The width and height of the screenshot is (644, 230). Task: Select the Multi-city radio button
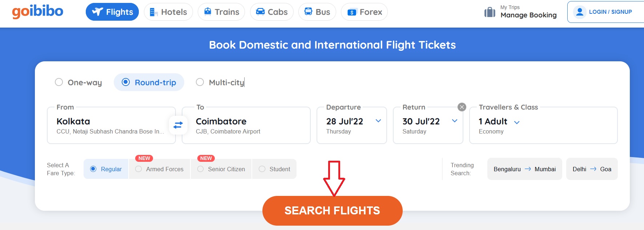[200, 82]
